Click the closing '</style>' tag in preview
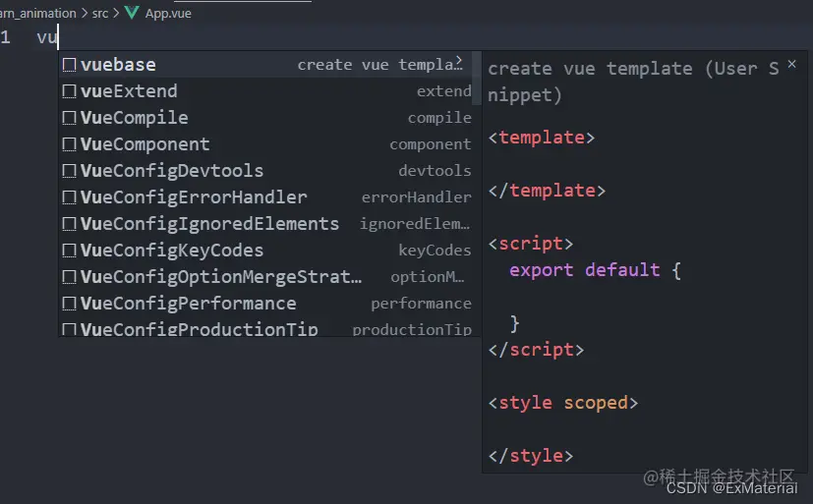 (531, 456)
